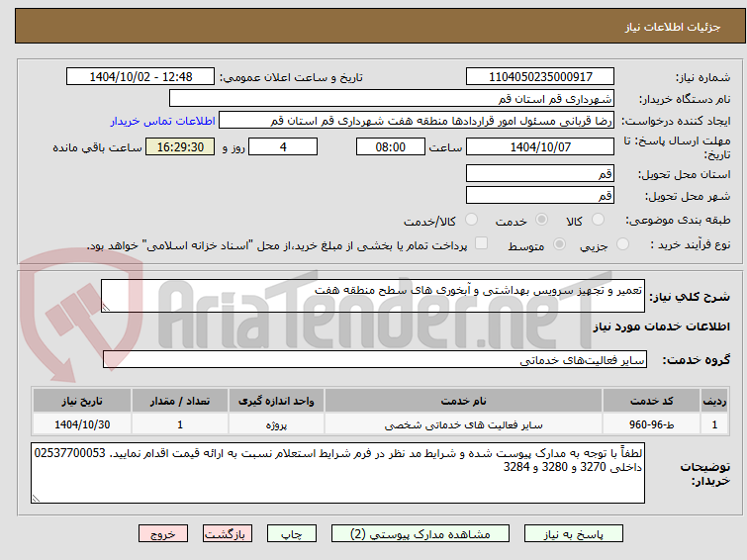Click the پاسخ به نیاز button
This screenshot has height=560, width=747.
click(x=574, y=534)
